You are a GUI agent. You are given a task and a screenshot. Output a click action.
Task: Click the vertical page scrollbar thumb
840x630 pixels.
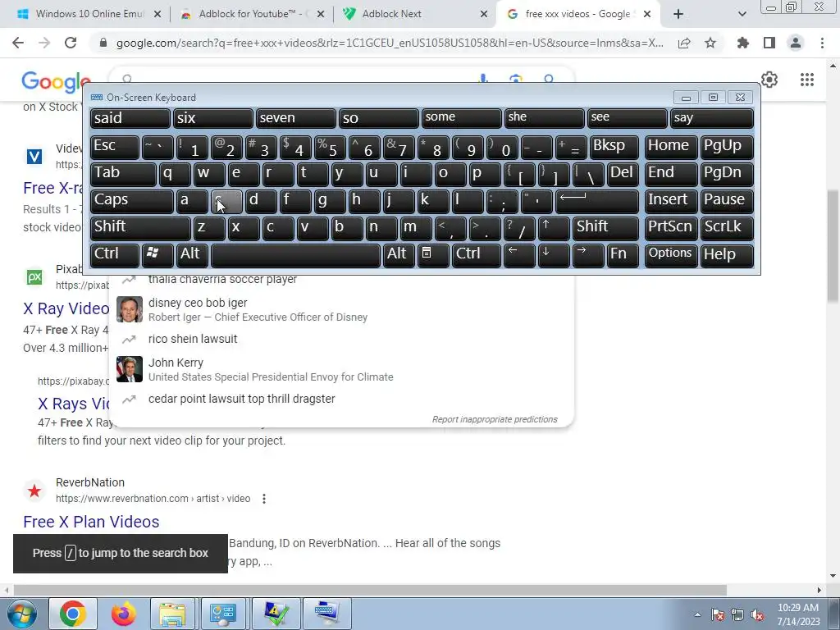click(x=833, y=246)
